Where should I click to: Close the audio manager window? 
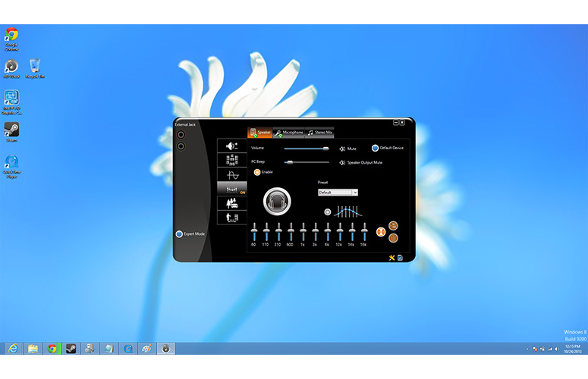402,123
